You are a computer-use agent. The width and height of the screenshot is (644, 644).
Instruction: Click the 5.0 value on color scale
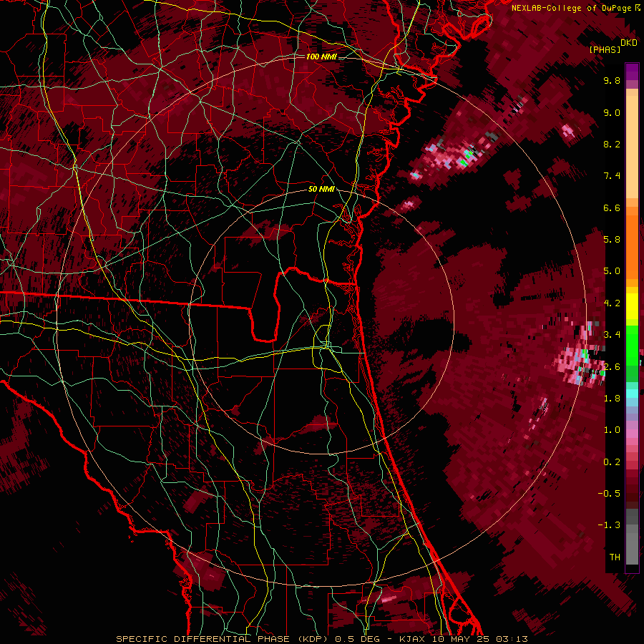click(612, 271)
